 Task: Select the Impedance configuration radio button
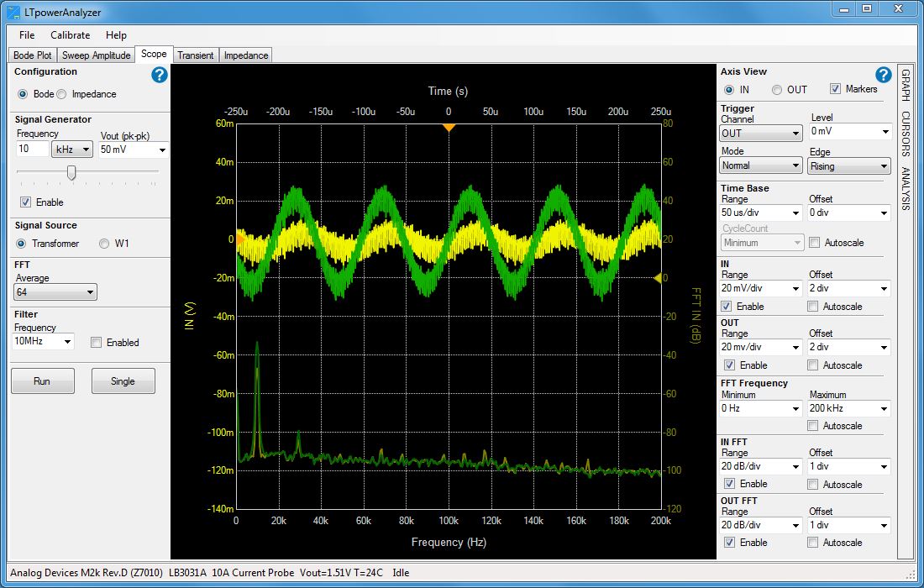[x=60, y=93]
